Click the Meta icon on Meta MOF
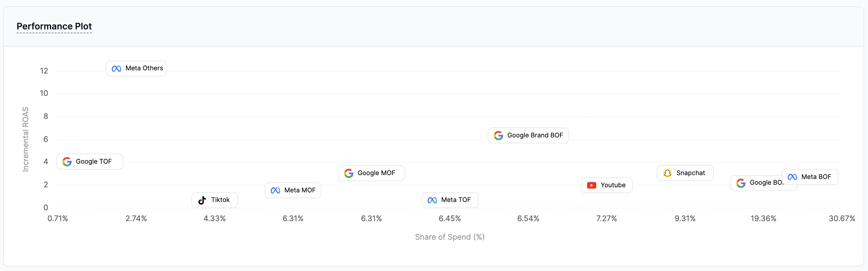This screenshot has width=868, height=271. (275, 190)
